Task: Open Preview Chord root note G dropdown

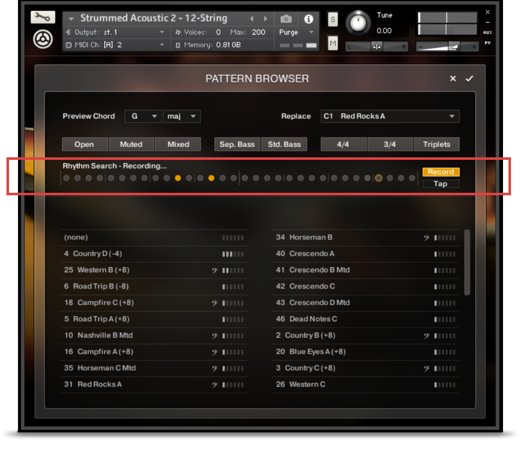Action: tap(143, 116)
